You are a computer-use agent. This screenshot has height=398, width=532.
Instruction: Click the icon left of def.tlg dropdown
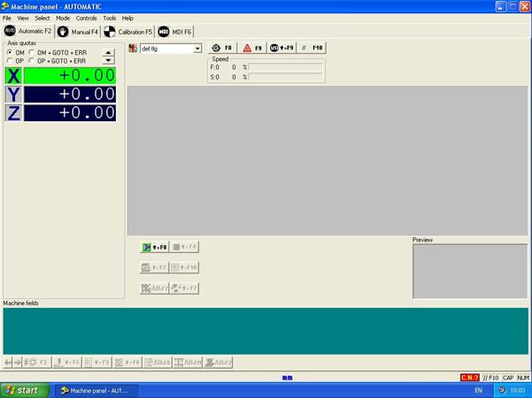pyautogui.click(x=133, y=49)
